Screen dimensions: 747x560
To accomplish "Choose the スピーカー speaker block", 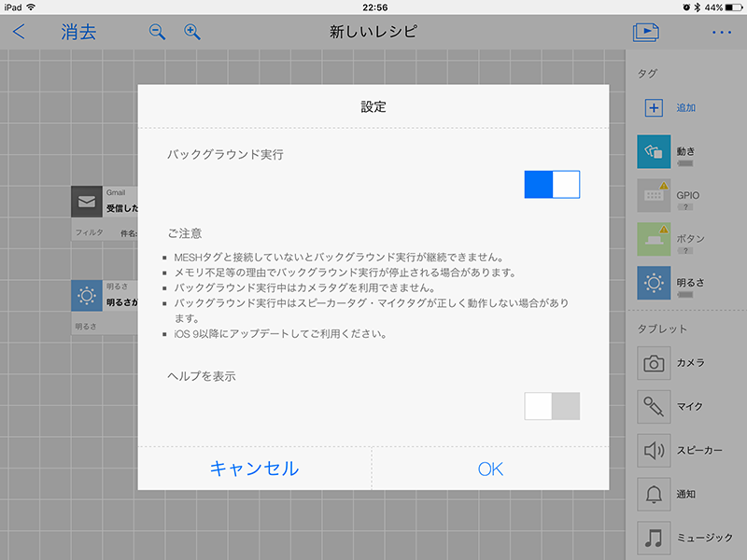I will (655, 451).
